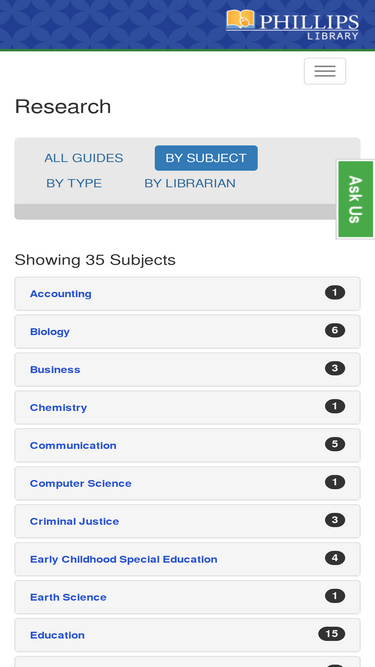Open the Communication subject link
Viewport: 375px width, 667px height.
tap(73, 445)
